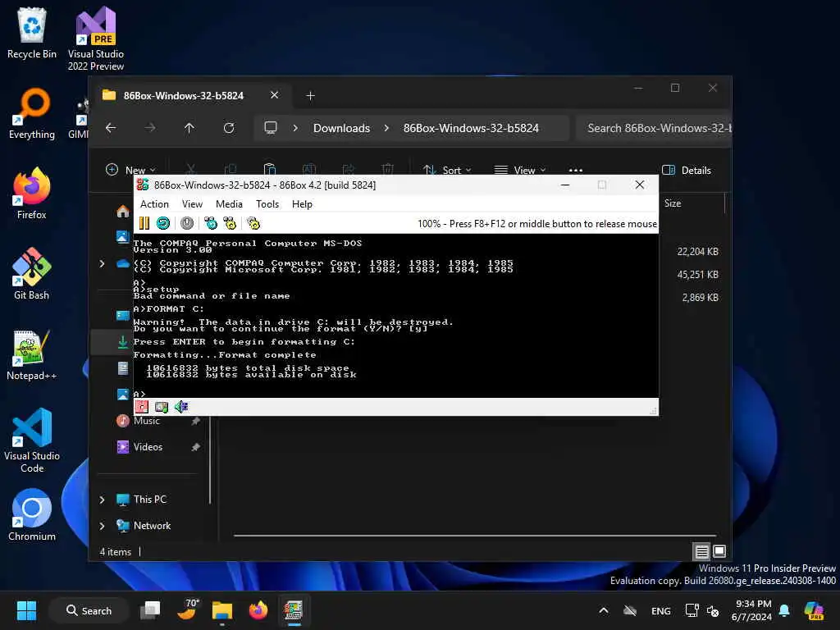The height and width of the screenshot is (630, 840).
Task: Select This PC in navigation pane
Action: point(150,500)
